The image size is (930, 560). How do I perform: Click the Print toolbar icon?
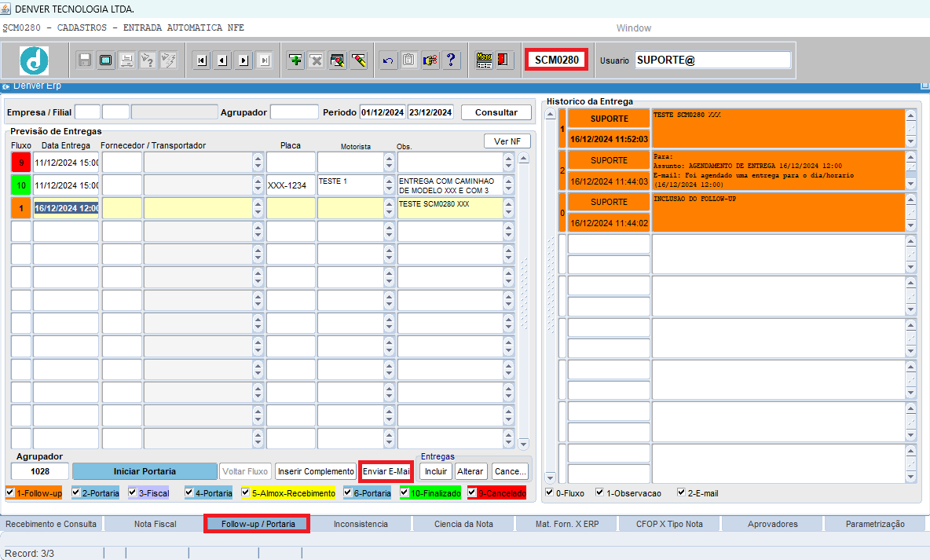(126, 60)
